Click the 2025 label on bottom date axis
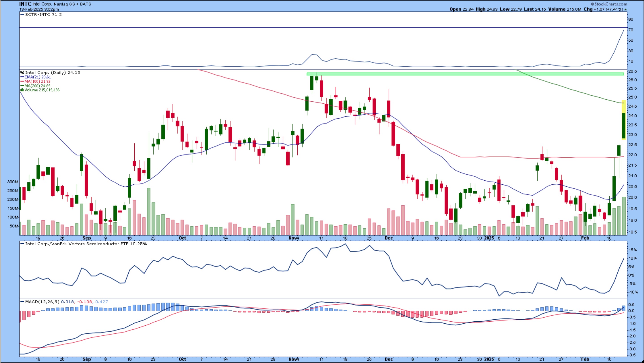Viewport: 644px width, 363px height. [x=489, y=359]
